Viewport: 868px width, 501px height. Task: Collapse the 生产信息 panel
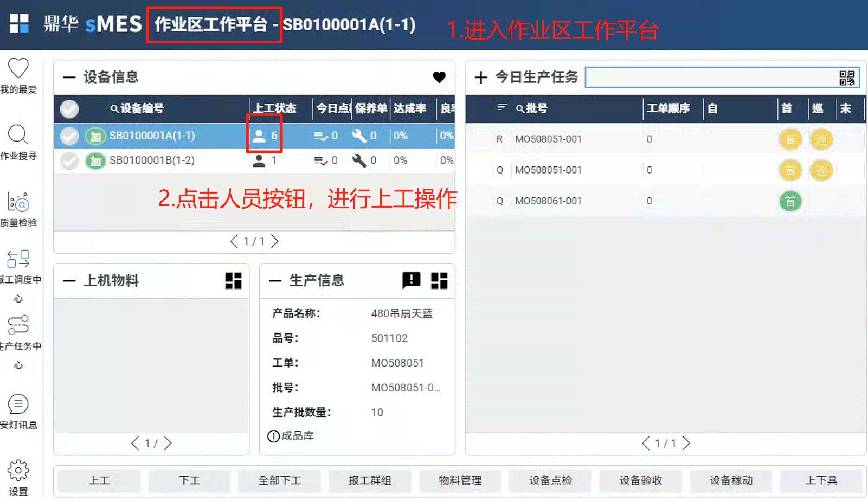(275, 281)
